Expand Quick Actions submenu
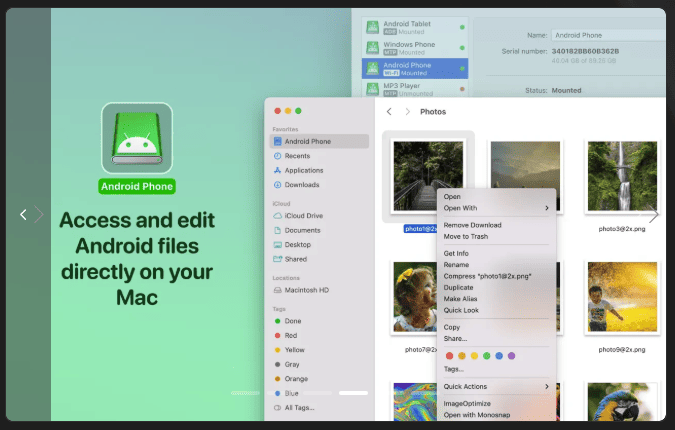 tap(496, 387)
